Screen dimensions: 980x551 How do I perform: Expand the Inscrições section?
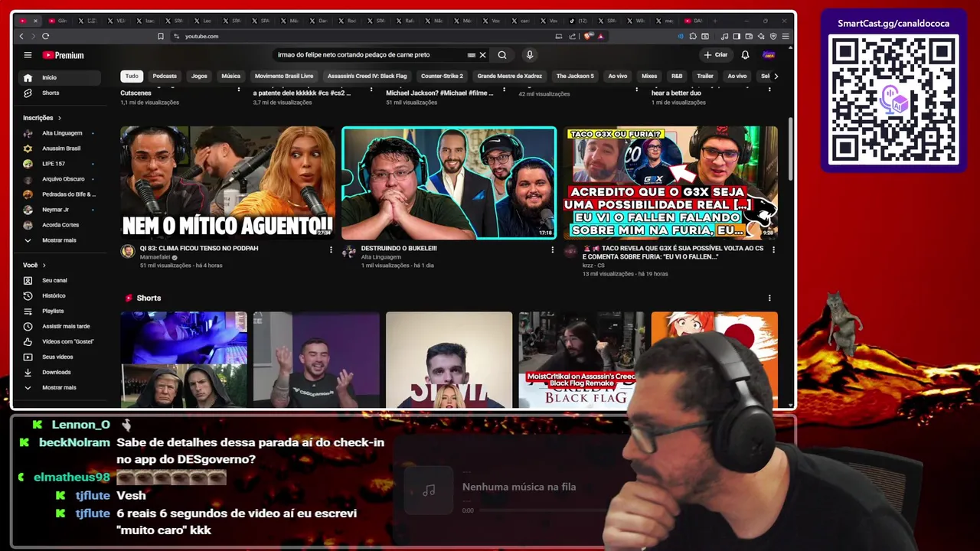coord(42,118)
